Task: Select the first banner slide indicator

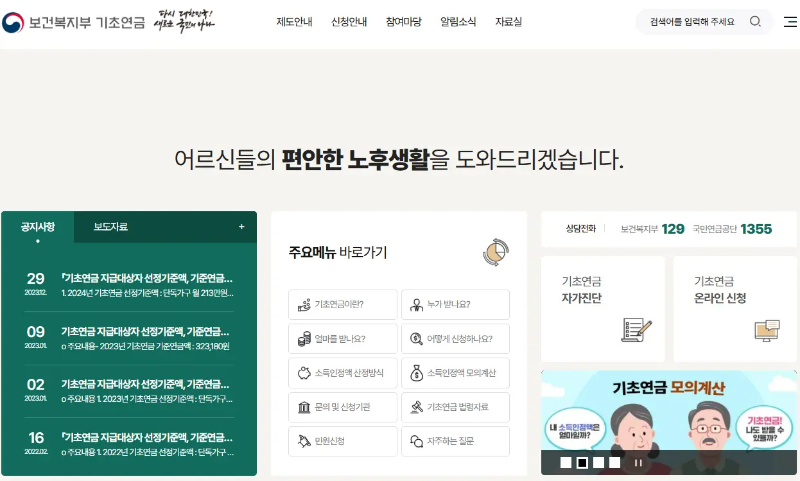Action: coord(565,463)
